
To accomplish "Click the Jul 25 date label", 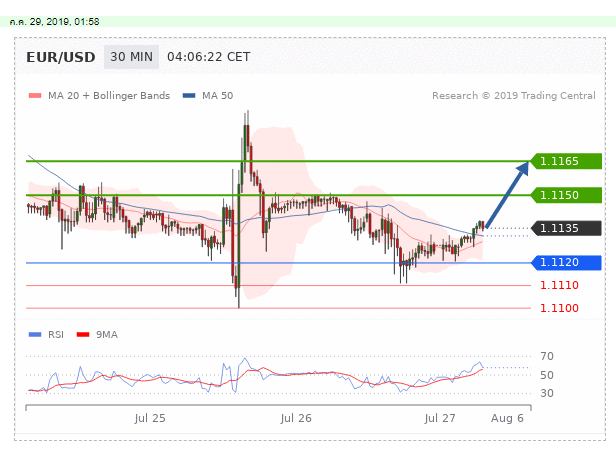I will (x=150, y=418).
